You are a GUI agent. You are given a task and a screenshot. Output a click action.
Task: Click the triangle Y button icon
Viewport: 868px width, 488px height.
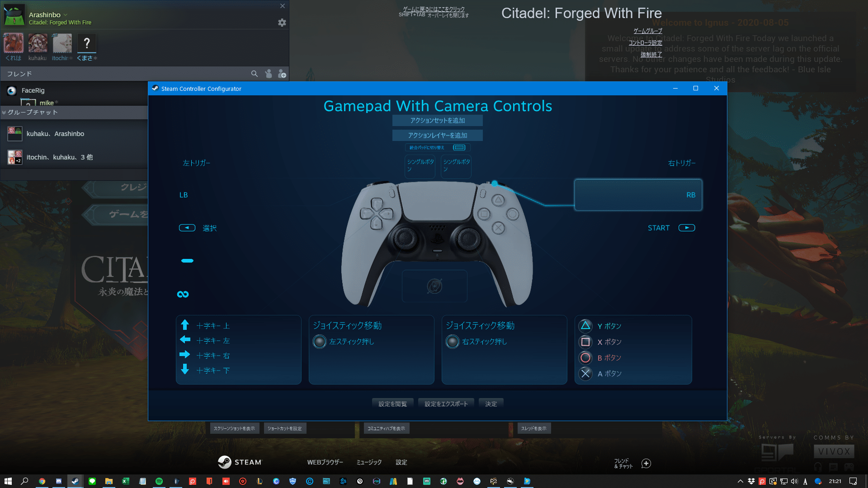click(585, 326)
